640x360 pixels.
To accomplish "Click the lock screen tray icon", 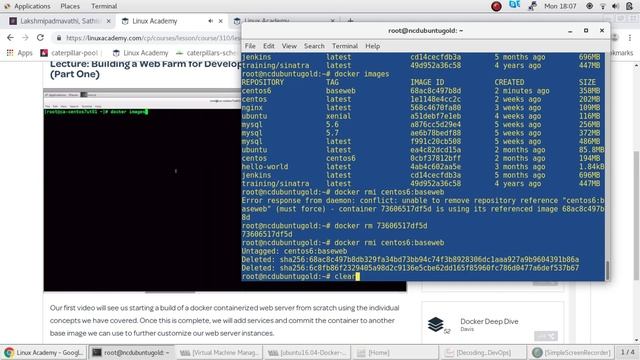I will (629, 6).
